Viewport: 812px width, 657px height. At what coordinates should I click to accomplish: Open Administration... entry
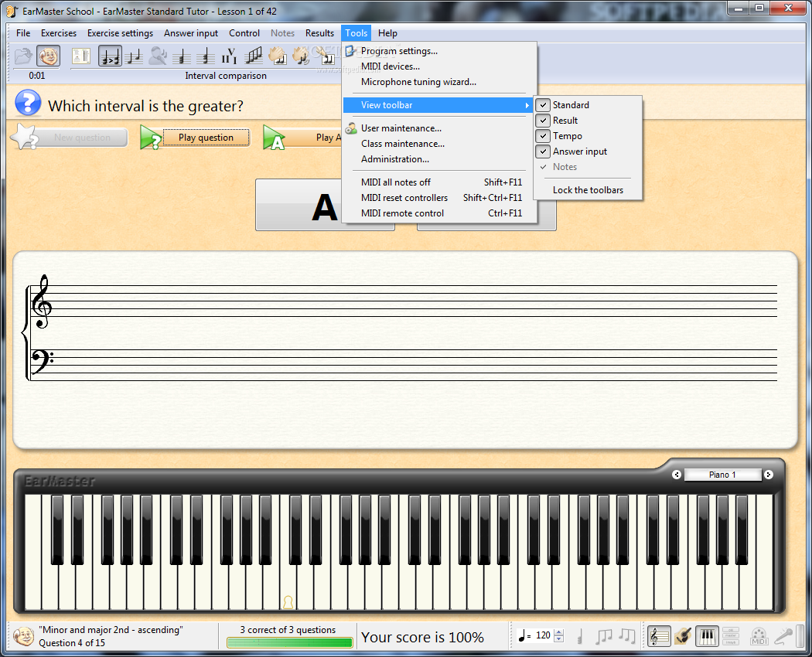point(439,159)
